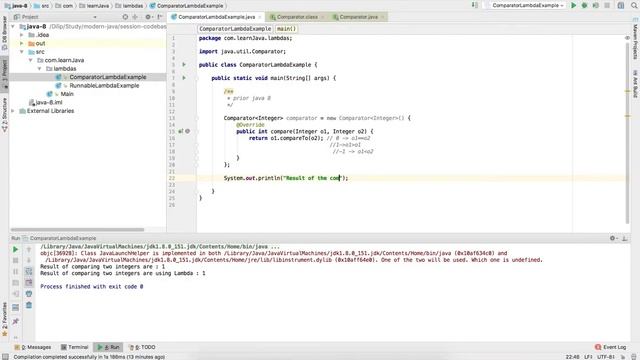The image size is (640, 360).
Task: Click the Run panel pause output icon
Action: point(16,271)
